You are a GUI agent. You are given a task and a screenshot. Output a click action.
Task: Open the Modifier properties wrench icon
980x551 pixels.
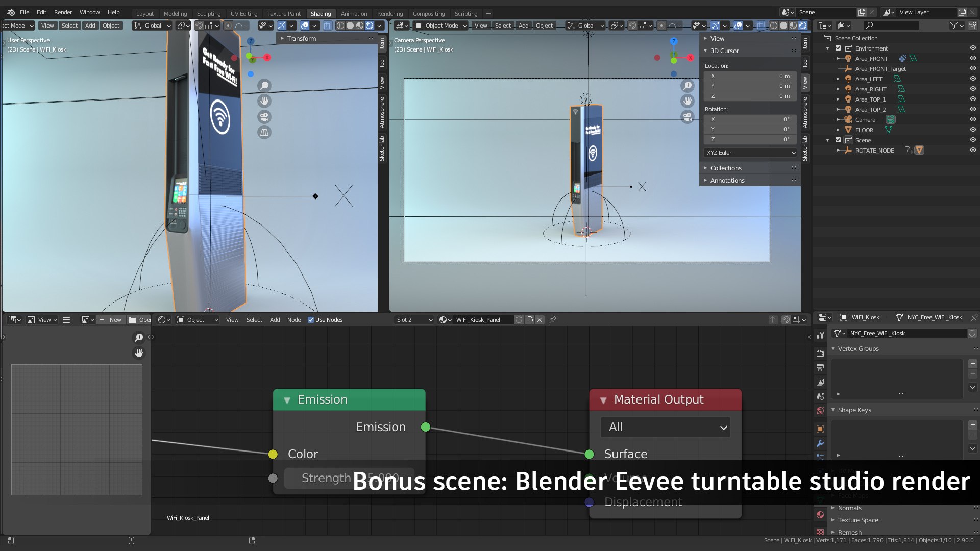[x=820, y=443]
